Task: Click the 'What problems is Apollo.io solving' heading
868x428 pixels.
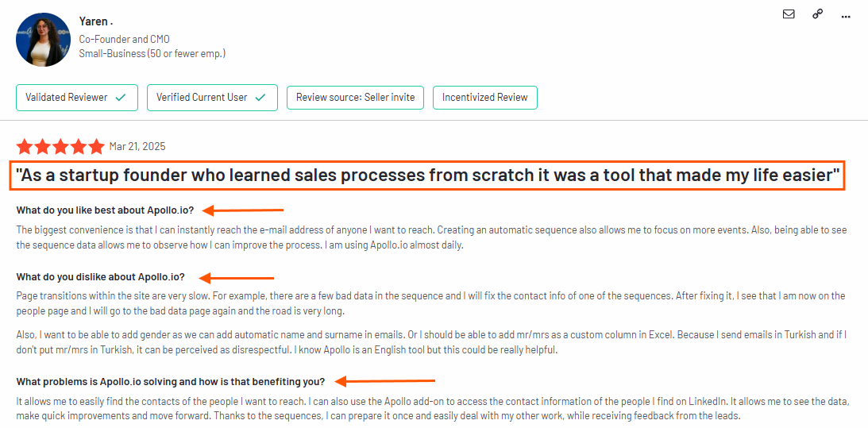Action: coord(171,381)
